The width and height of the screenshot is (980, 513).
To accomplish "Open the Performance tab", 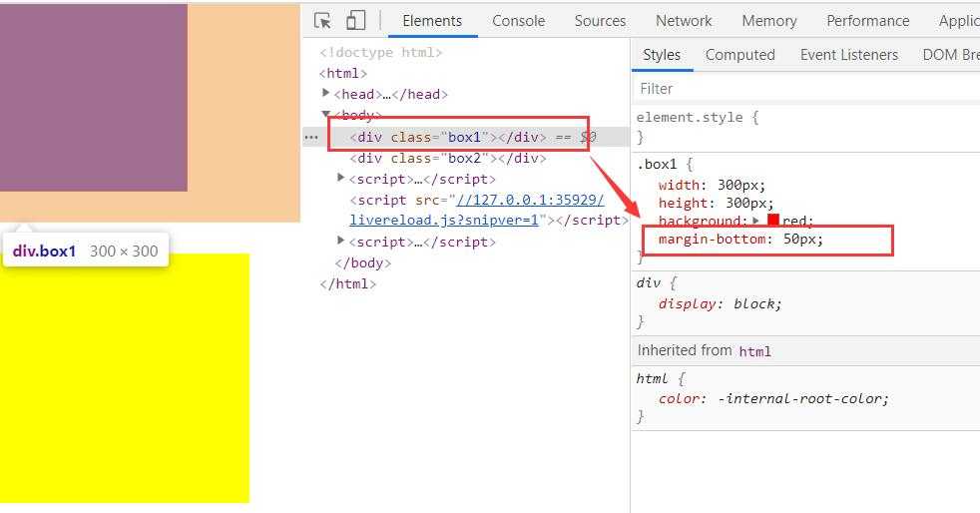I will click(867, 21).
